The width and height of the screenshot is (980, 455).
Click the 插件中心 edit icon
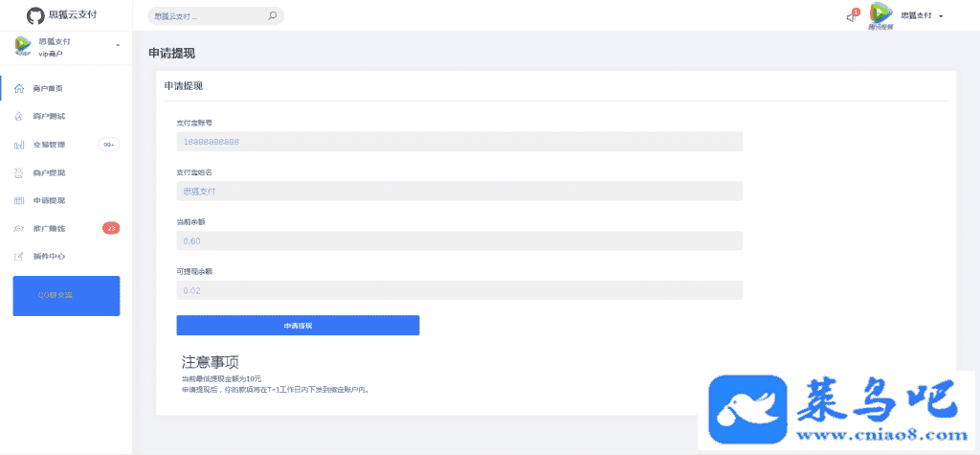pyautogui.click(x=19, y=257)
